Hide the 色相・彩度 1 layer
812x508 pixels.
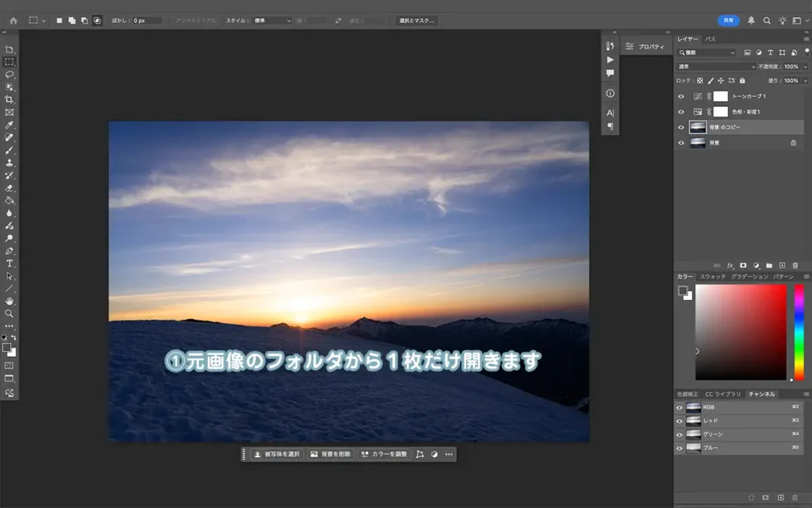[681, 112]
